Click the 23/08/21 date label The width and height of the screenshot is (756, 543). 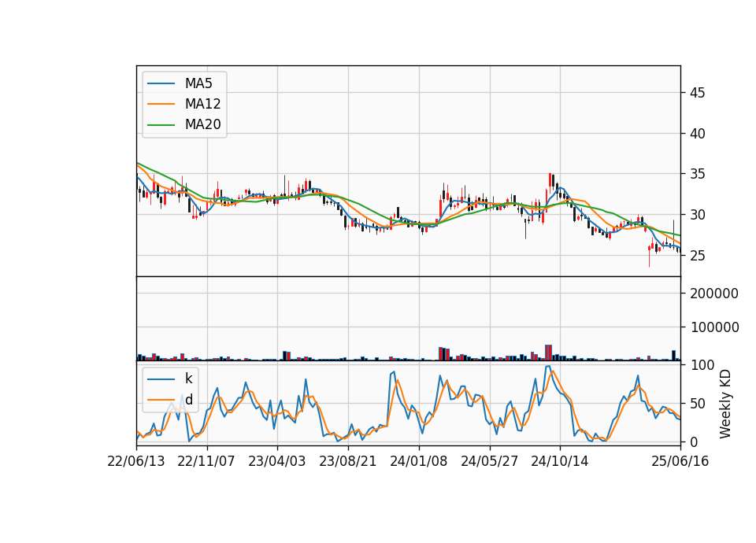(x=347, y=461)
